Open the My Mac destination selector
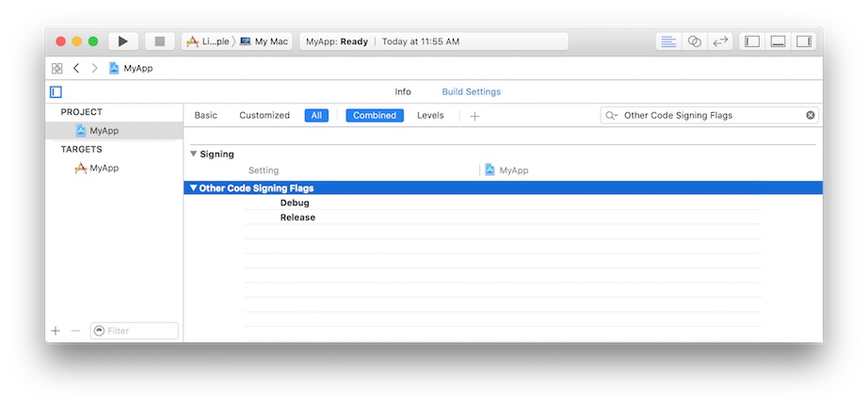This screenshot has height=407, width=868. pos(265,41)
